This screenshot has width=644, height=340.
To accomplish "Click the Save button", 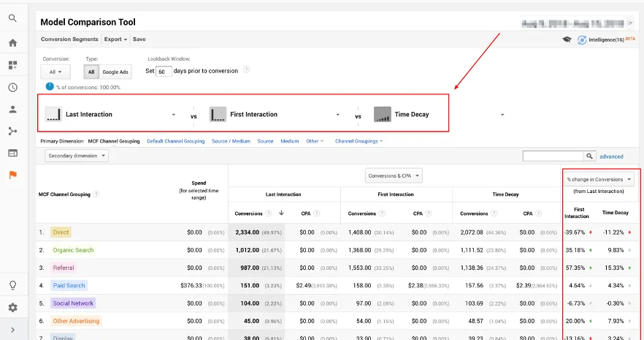I will 139,39.
